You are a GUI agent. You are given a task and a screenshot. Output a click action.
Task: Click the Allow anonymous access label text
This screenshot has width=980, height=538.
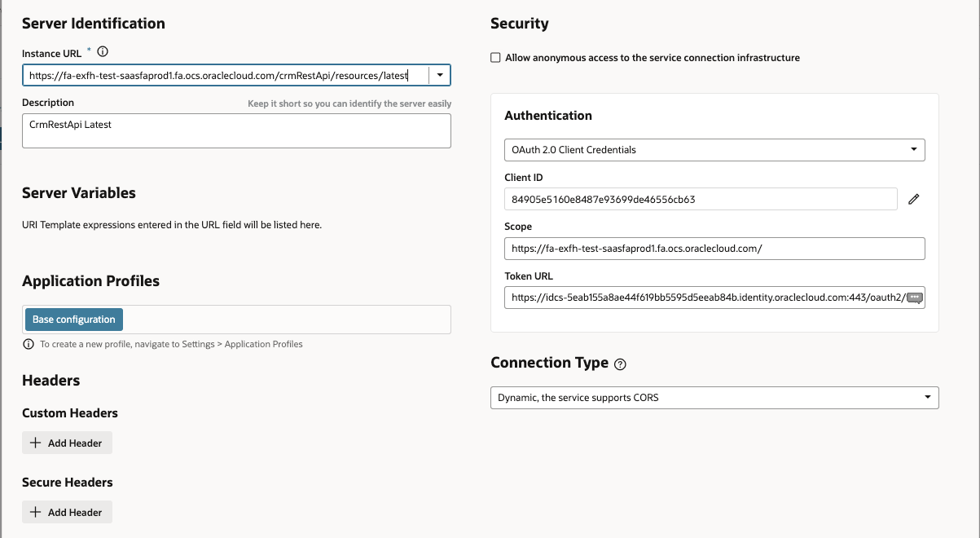click(652, 58)
